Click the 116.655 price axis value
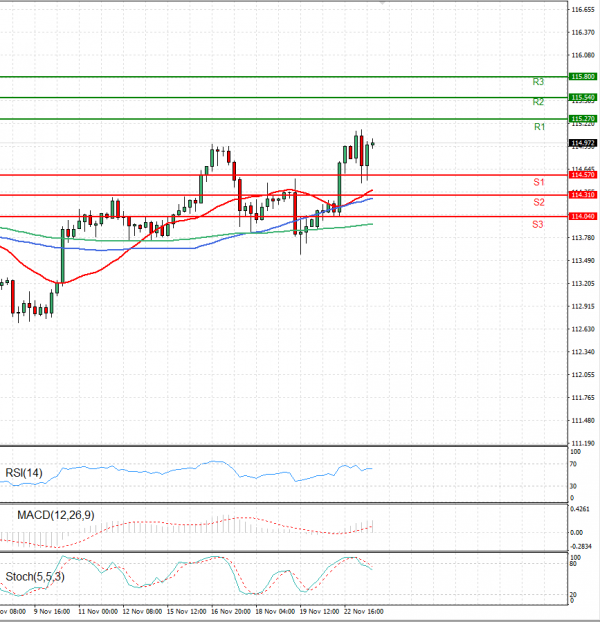Image resolution: width=600 pixels, height=622 pixels. pyautogui.click(x=583, y=10)
